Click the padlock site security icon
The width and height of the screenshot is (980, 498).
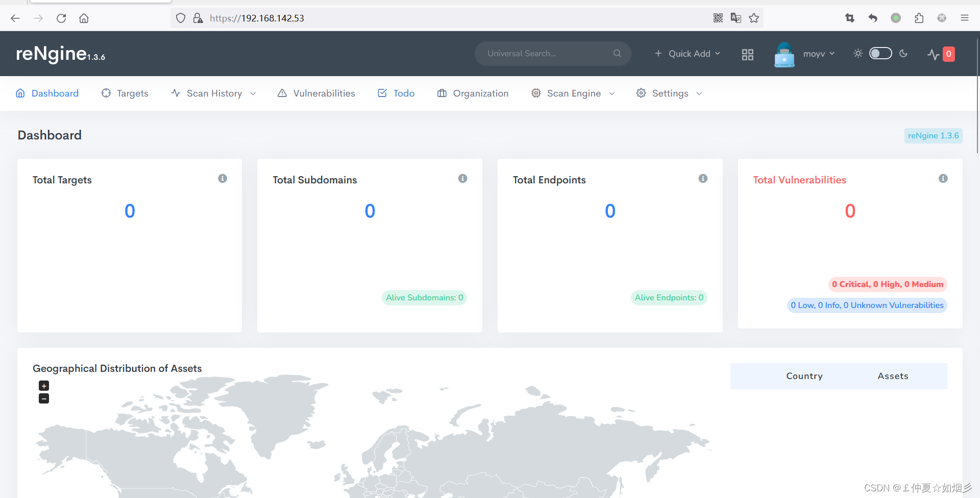tap(198, 18)
